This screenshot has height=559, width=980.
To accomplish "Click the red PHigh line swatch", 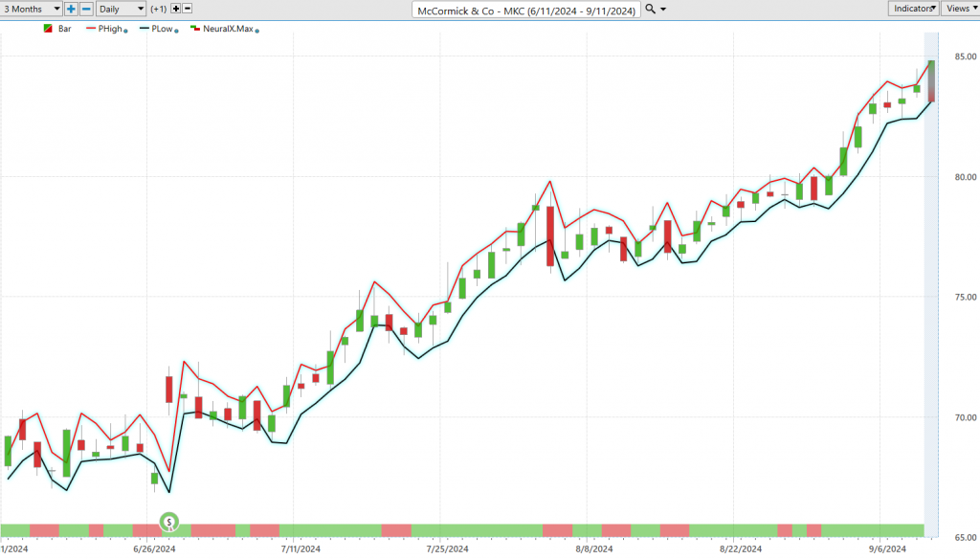I will 91,28.
